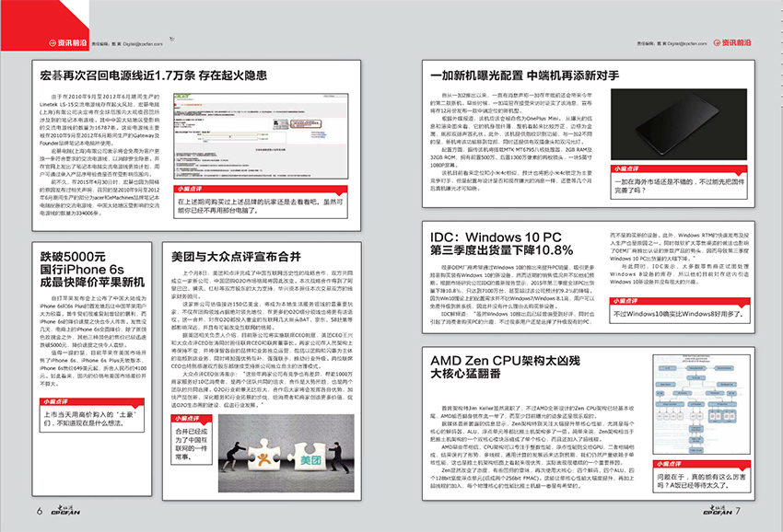Click the CPCFAN logo beside page 6
Viewport: 783px width, 532px height.
pos(65,510)
